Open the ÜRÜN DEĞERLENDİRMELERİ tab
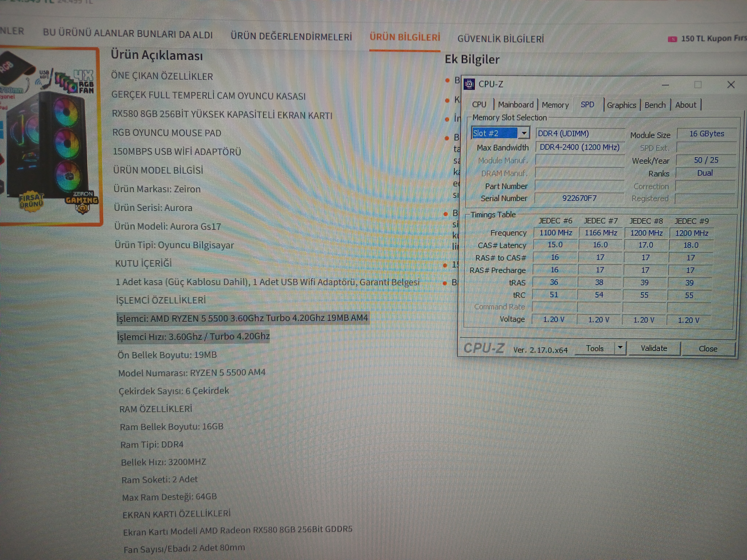The width and height of the screenshot is (747, 560). (291, 36)
